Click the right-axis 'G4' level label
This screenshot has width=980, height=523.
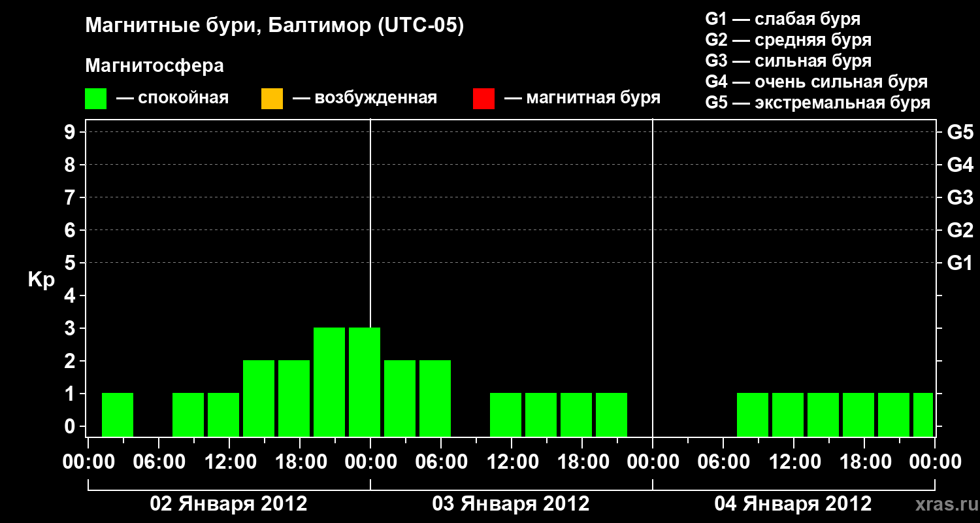click(x=960, y=165)
